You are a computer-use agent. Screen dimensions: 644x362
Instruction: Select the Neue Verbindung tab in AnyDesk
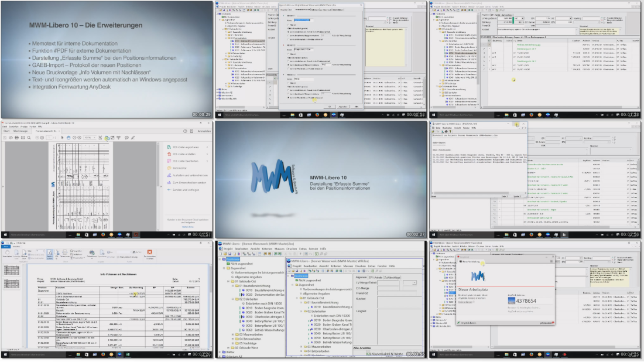(x=471, y=261)
